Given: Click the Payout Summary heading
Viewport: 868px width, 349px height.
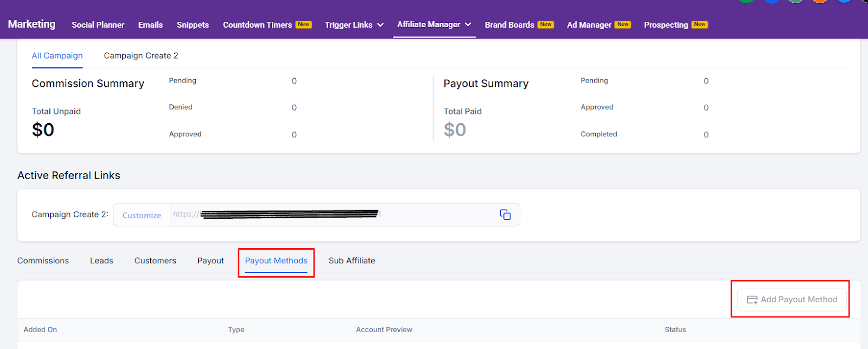Looking at the screenshot, I should click(x=486, y=84).
